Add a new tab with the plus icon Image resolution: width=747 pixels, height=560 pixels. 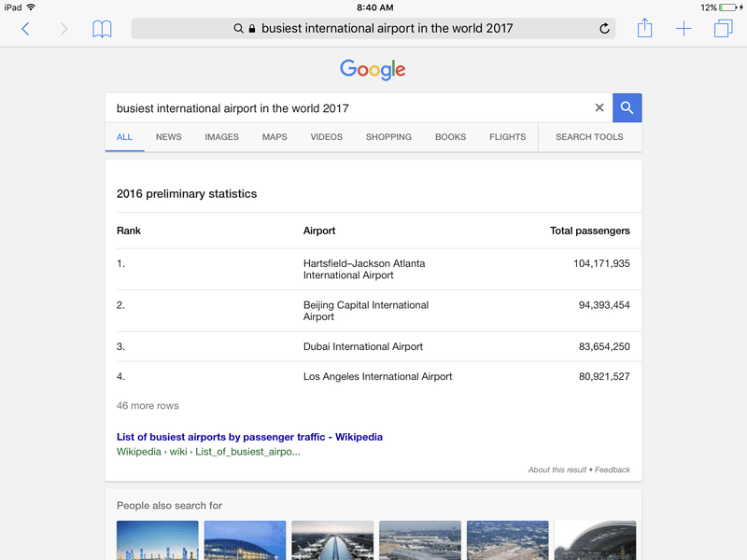(x=684, y=29)
